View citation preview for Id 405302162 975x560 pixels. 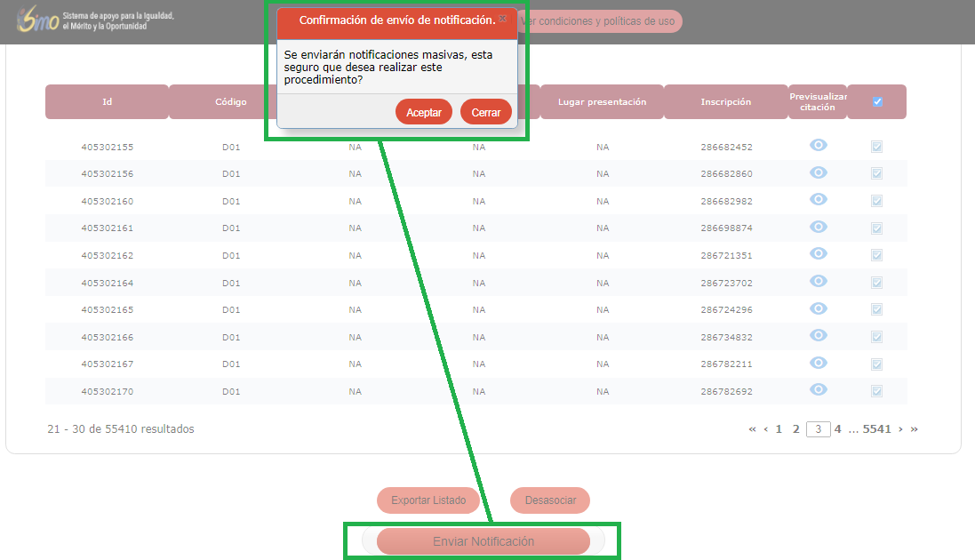818,254
